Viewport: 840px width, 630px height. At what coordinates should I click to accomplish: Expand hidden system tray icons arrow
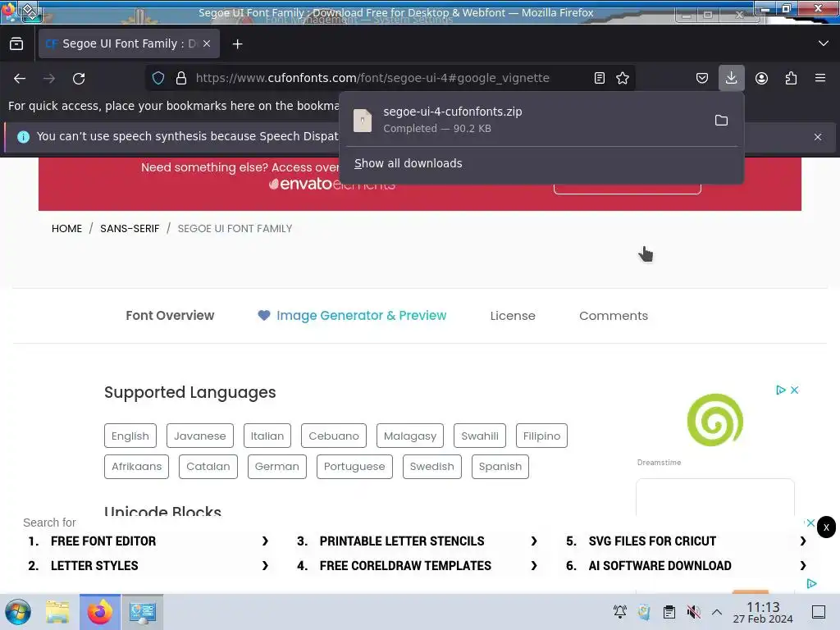pyautogui.click(x=717, y=612)
